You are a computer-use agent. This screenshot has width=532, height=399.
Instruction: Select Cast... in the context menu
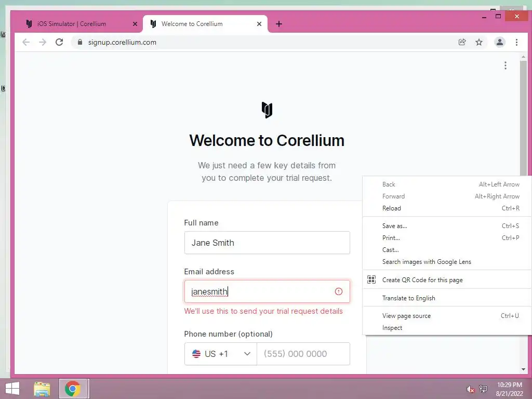click(x=447, y=250)
